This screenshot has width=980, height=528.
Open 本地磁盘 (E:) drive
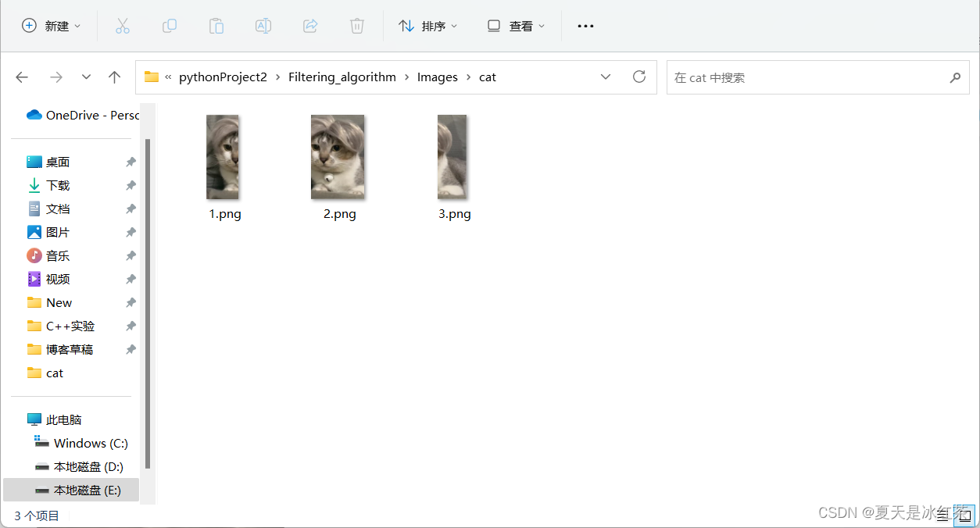[x=71, y=490]
